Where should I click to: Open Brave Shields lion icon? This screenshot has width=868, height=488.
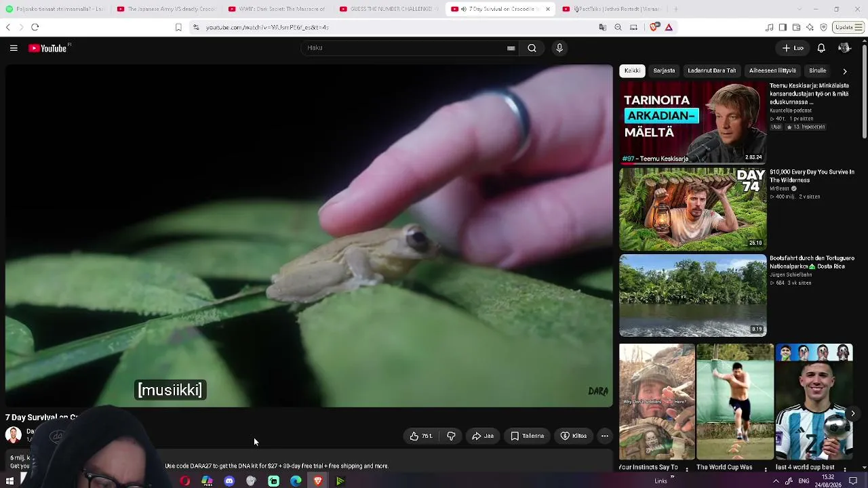coord(654,27)
